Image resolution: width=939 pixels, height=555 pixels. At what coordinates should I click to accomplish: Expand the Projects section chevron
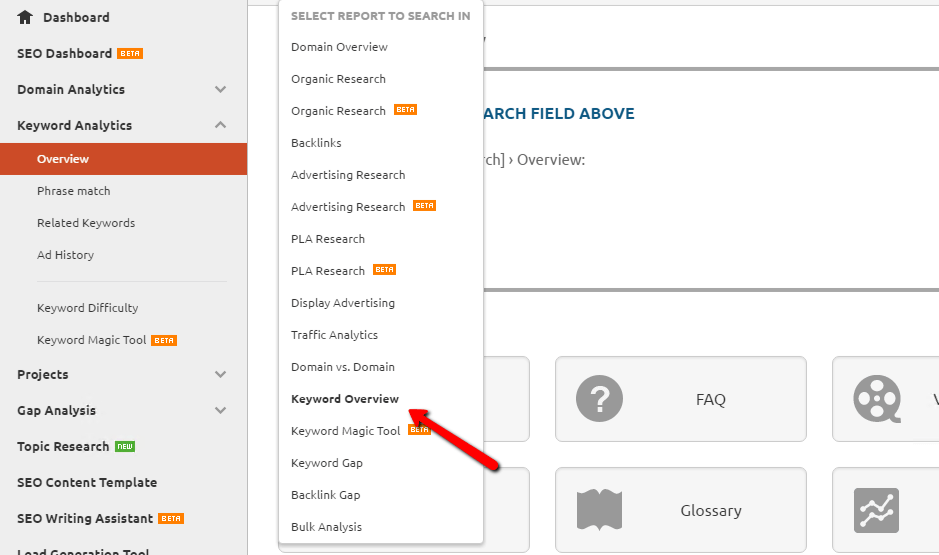pos(220,374)
